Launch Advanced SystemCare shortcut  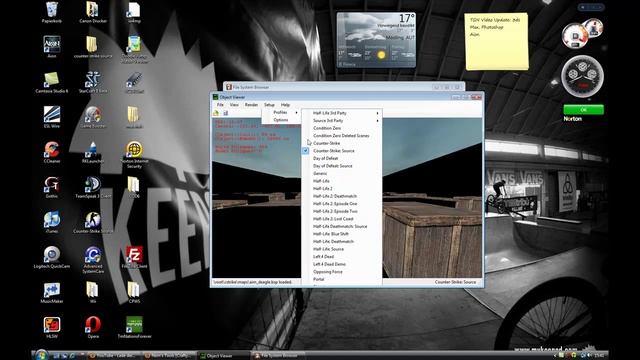coord(93,260)
